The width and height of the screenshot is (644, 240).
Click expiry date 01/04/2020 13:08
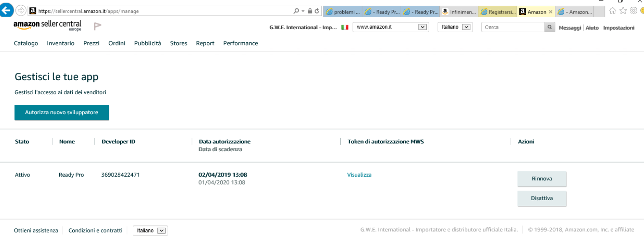222,182
